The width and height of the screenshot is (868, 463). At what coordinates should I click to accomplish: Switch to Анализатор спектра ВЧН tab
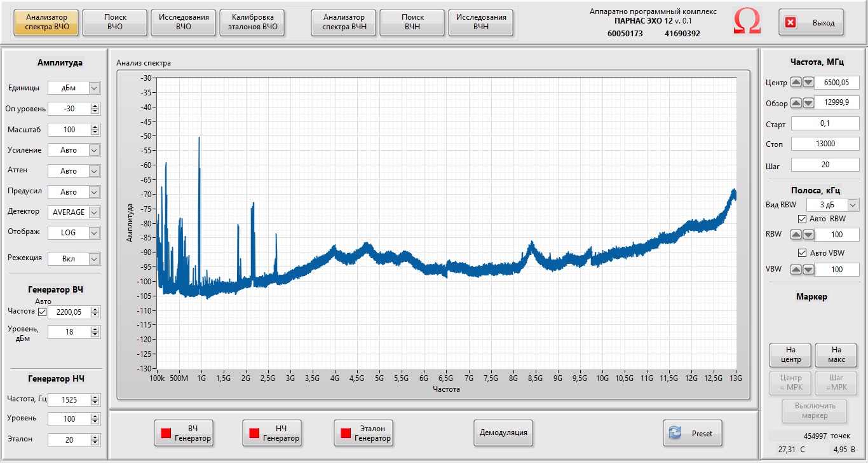[344, 22]
